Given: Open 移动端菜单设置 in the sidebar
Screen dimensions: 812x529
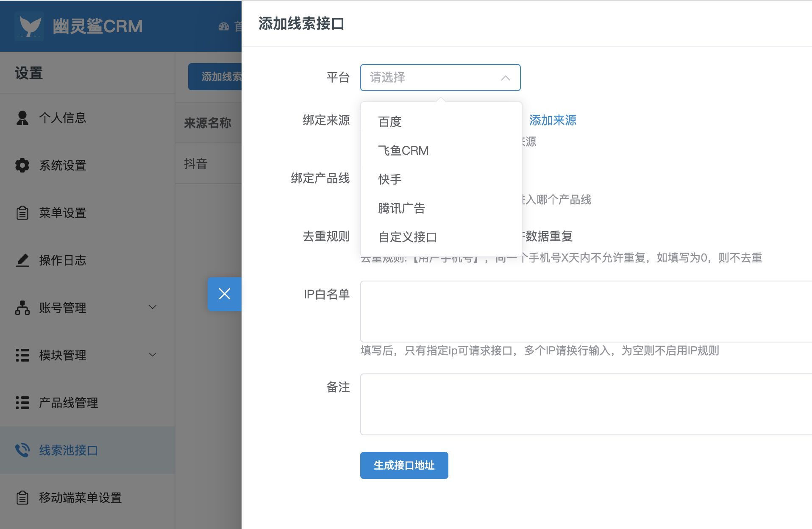Looking at the screenshot, I should click(87, 498).
